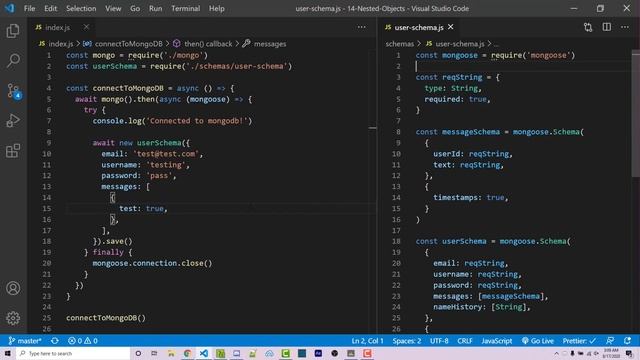This screenshot has width=640, height=360.
Task: Click 'mongoose.connection.close()' in index.js
Action: [152, 263]
